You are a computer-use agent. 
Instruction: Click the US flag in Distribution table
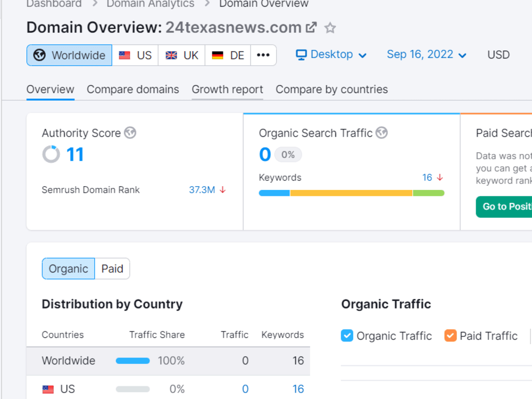click(48, 389)
